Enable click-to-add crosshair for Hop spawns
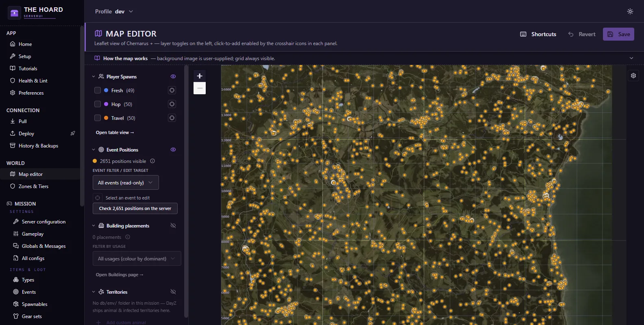Viewport: 644px width, 325px height. pos(172,104)
